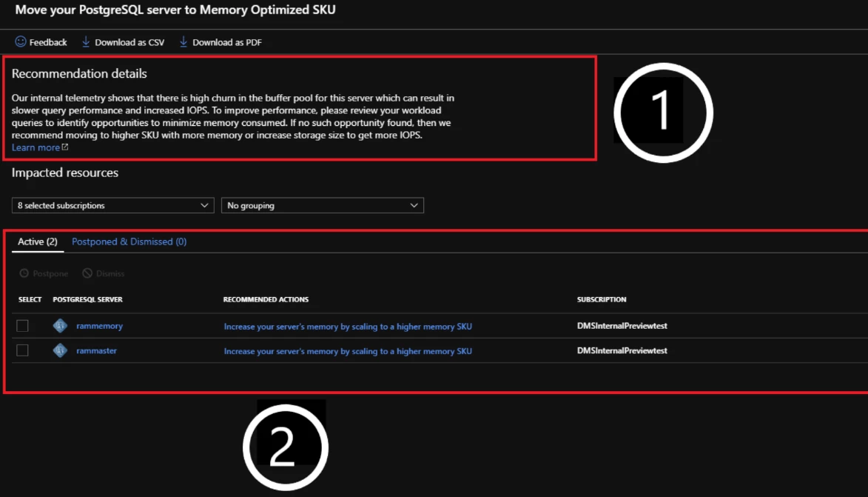
Task: Click the Download as CSV arrow icon
Action: [86, 42]
